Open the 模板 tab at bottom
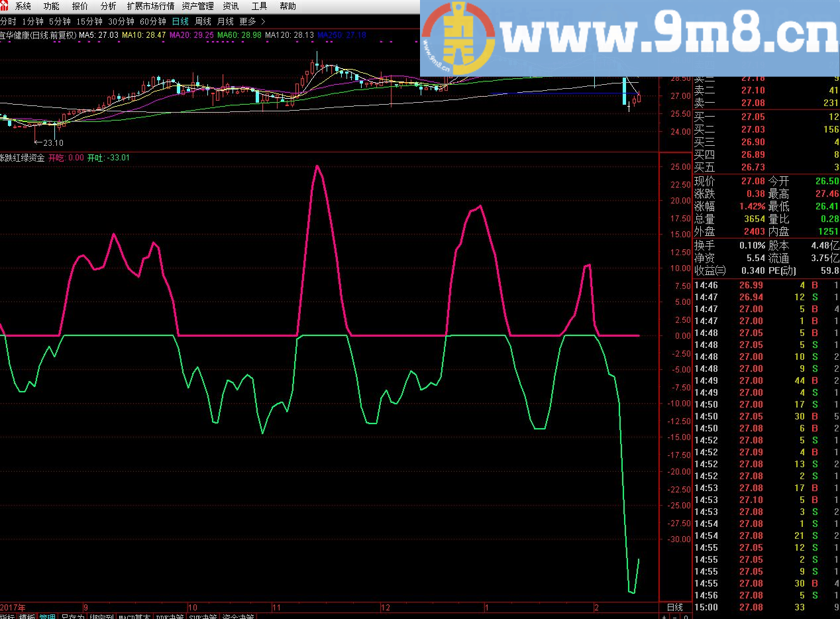 (x=27, y=616)
